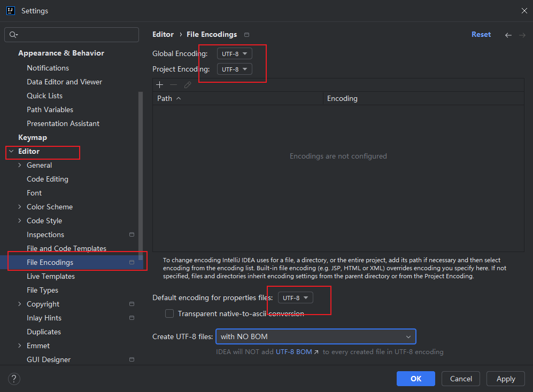The height and width of the screenshot is (392, 533).
Task: Open File and Code Templates settings
Action: 67,249
